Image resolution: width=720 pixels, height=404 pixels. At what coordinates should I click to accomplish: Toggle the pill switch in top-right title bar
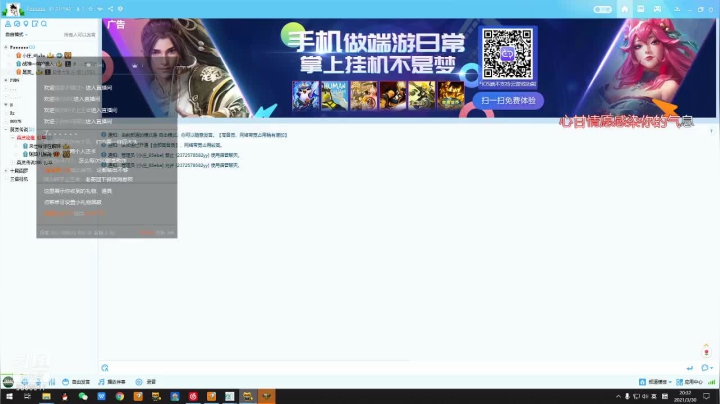coord(602,9)
